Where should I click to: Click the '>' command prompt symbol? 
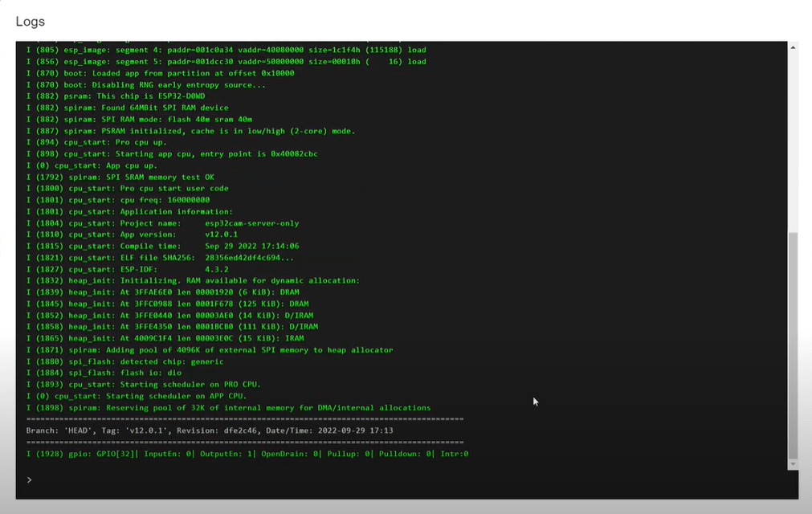(x=29, y=479)
